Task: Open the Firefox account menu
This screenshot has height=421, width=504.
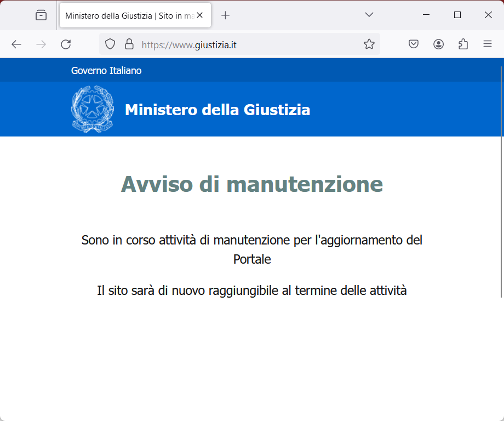Action: pos(438,44)
